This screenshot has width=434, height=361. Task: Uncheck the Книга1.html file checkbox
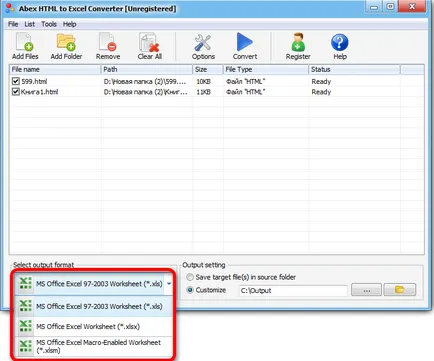coord(16,91)
